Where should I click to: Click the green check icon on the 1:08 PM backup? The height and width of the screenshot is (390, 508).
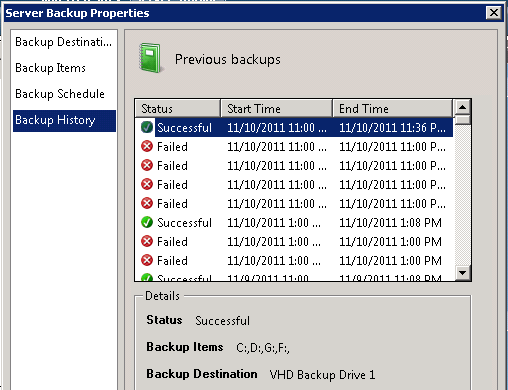147,222
